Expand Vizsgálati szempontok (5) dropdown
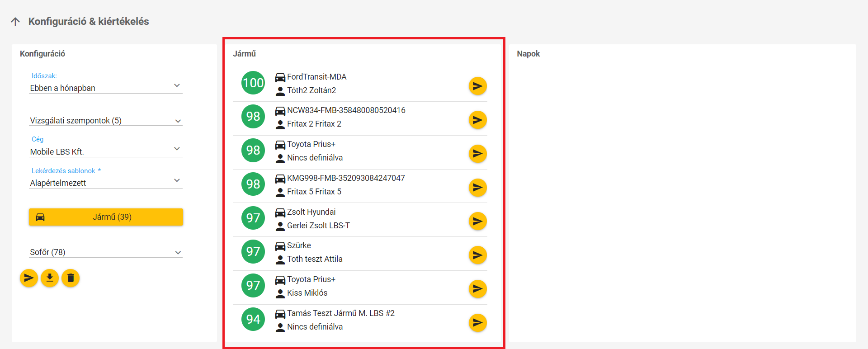 pyautogui.click(x=106, y=121)
